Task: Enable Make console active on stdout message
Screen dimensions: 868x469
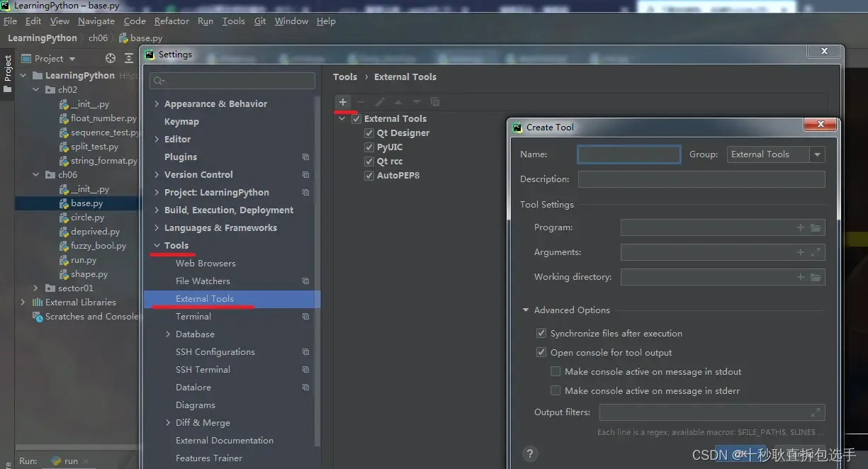Action: click(x=556, y=371)
